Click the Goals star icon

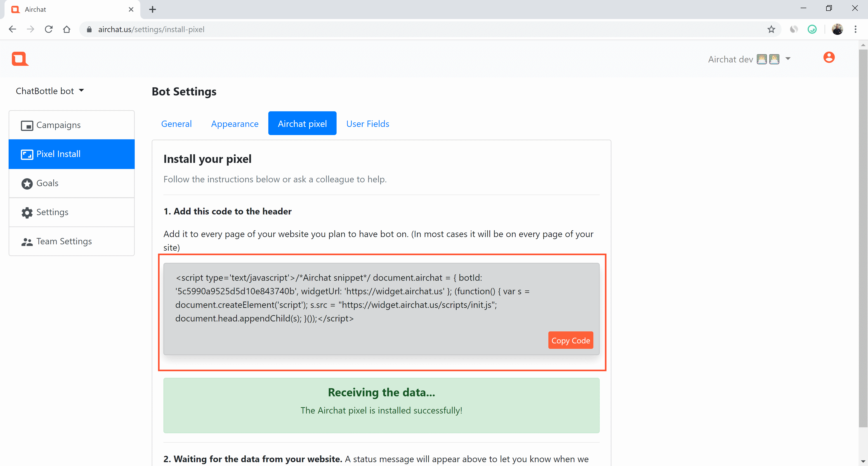(27, 184)
